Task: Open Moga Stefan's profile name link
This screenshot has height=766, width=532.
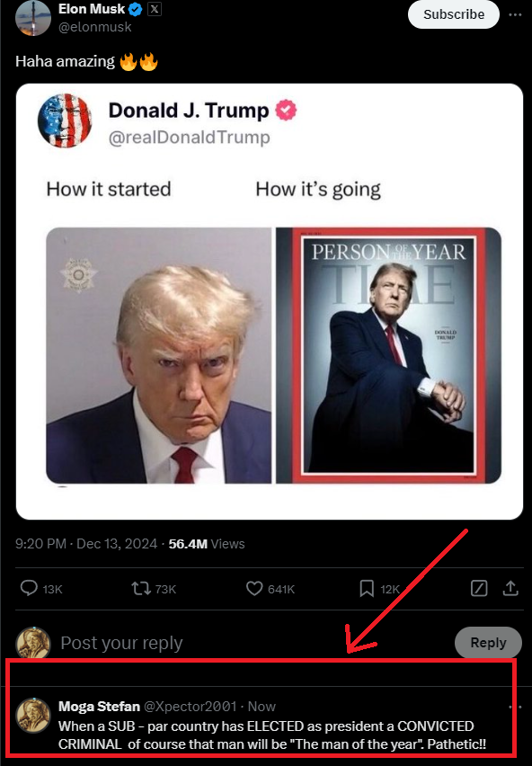Action: pyautogui.click(x=99, y=707)
